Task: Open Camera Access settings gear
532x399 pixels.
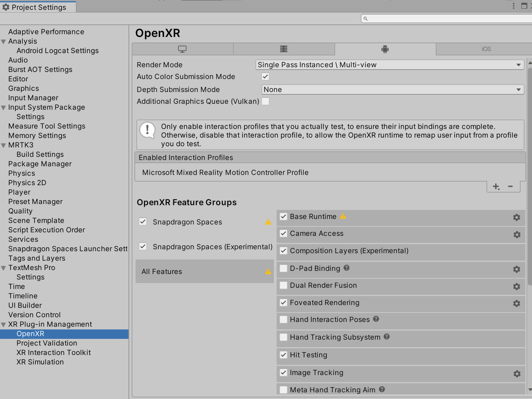Action: pos(517,235)
